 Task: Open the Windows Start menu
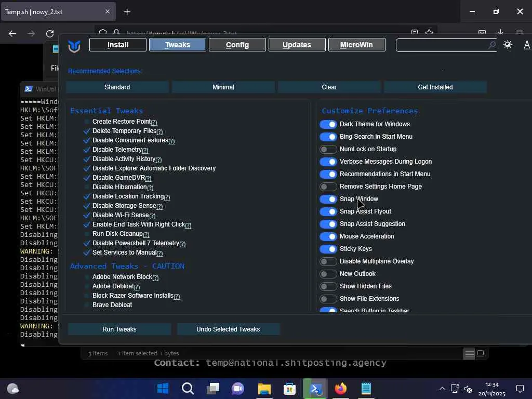pyautogui.click(x=163, y=389)
